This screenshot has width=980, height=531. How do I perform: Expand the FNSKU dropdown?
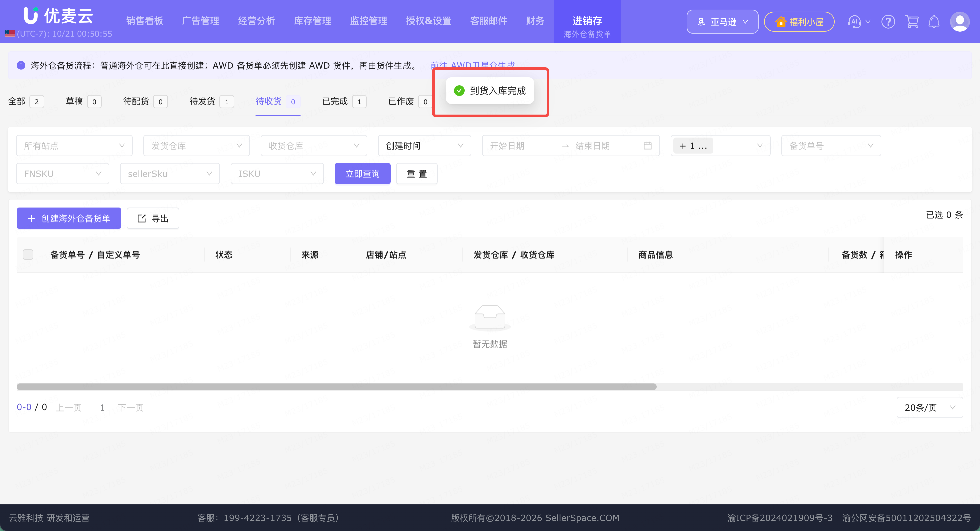click(63, 174)
